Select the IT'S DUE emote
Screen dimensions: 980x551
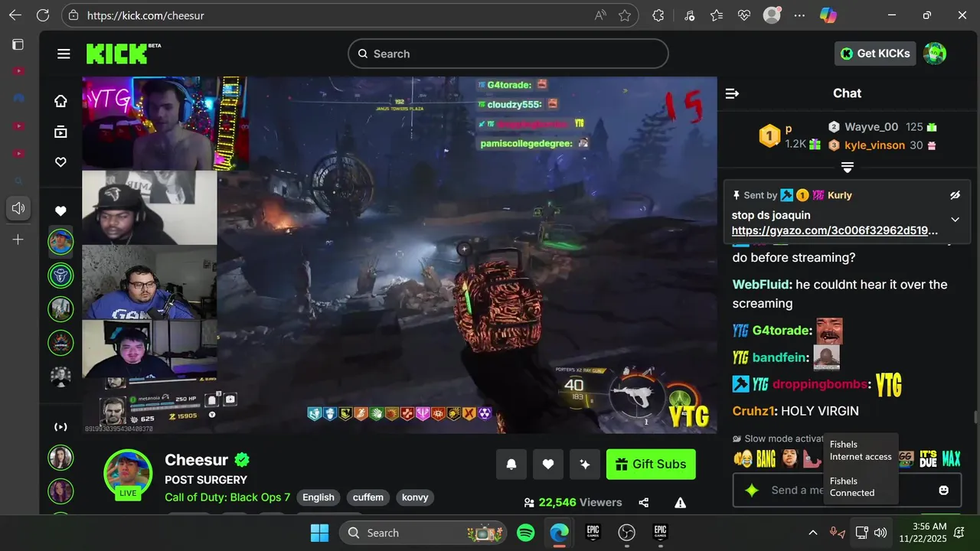[928, 458]
